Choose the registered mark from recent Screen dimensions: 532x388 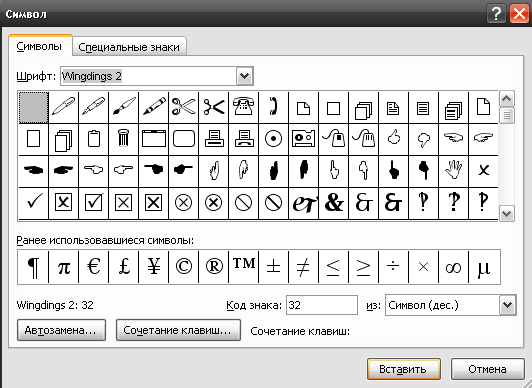[214, 267]
